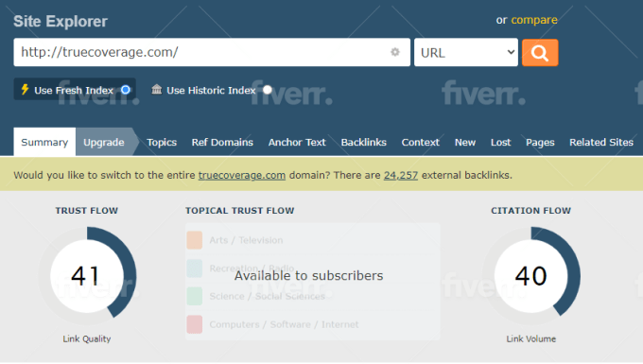This screenshot has width=643, height=364.
Task: Open the Topics tab
Action: tap(162, 142)
